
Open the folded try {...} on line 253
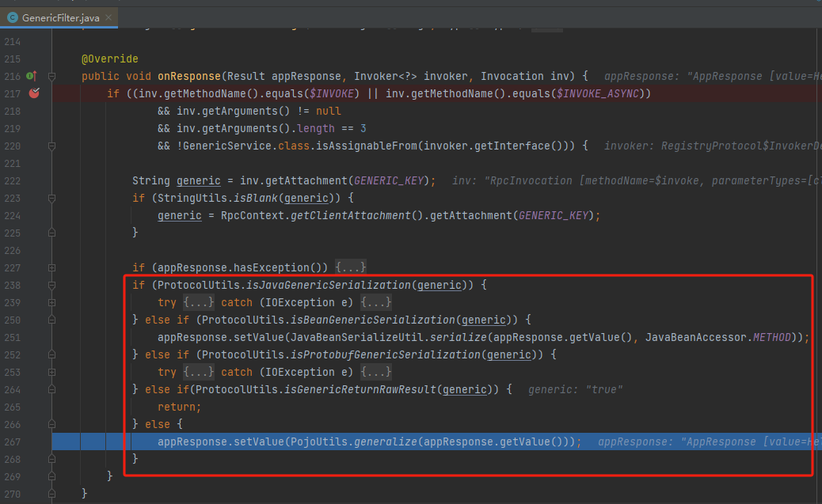pyautogui.click(x=198, y=372)
